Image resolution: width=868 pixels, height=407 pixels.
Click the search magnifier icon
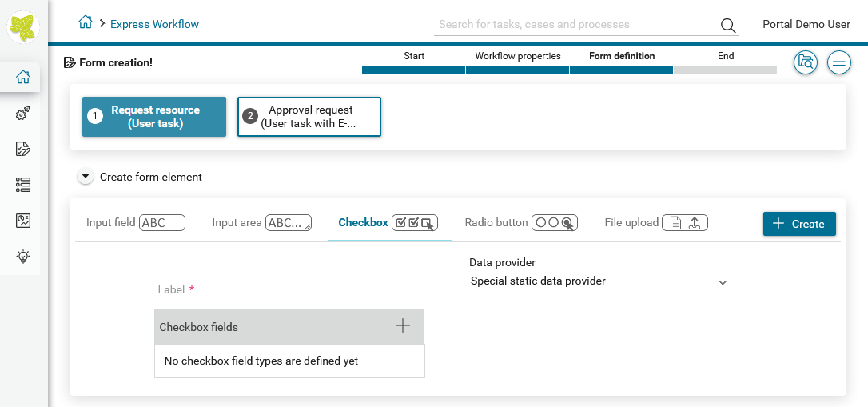[728, 25]
